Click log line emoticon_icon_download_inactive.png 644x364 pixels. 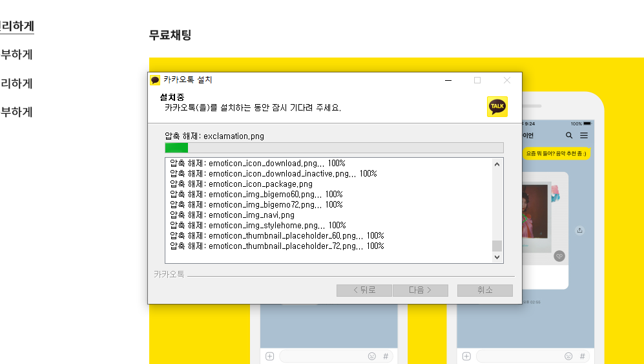(x=273, y=173)
